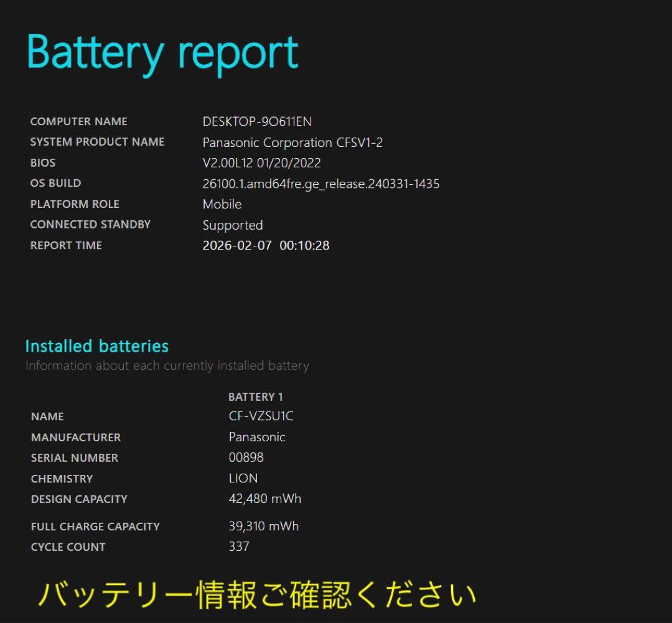Image resolution: width=672 pixels, height=623 pixels.
Task: Click the SYSTEM PRODUCT NAME label
Action: [98, 142]
